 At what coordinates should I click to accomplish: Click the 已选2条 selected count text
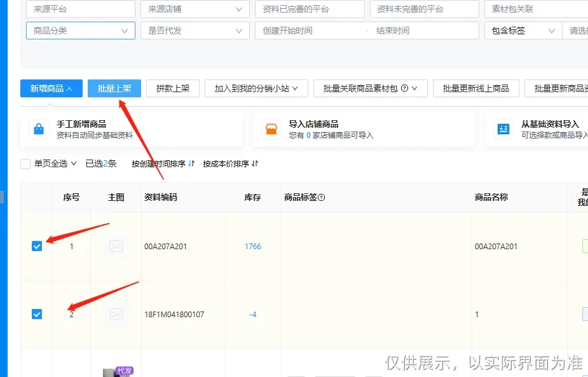[101, 163]
